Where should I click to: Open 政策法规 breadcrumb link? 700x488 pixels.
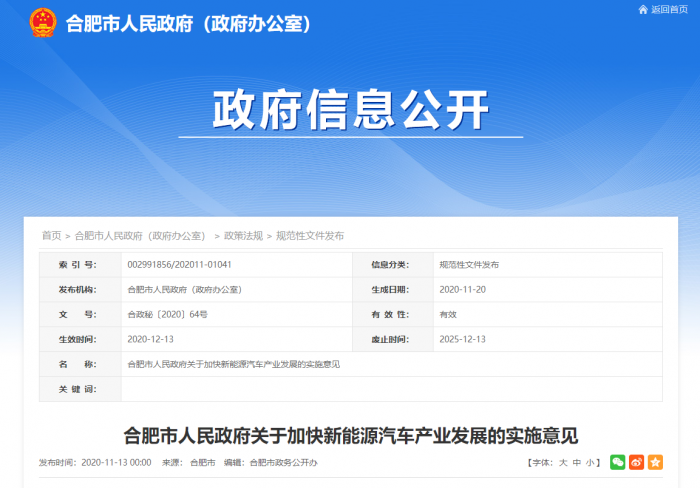point(243,236)
